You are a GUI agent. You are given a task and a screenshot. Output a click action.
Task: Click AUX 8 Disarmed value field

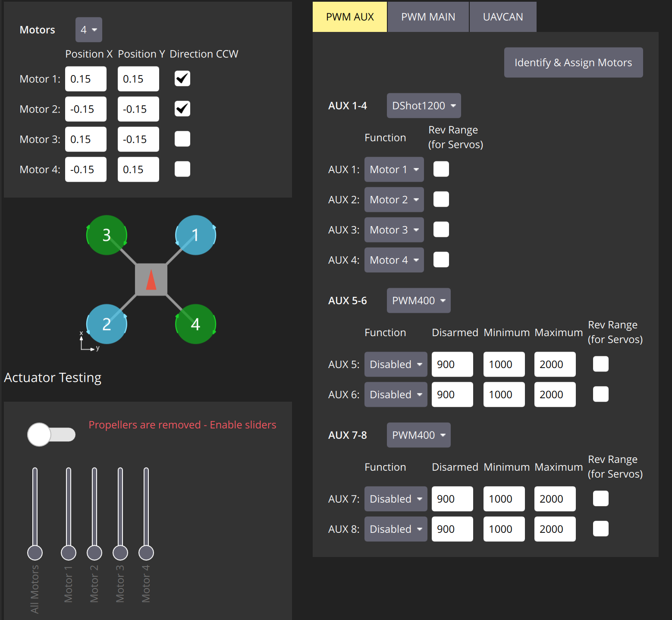[452, 529]
